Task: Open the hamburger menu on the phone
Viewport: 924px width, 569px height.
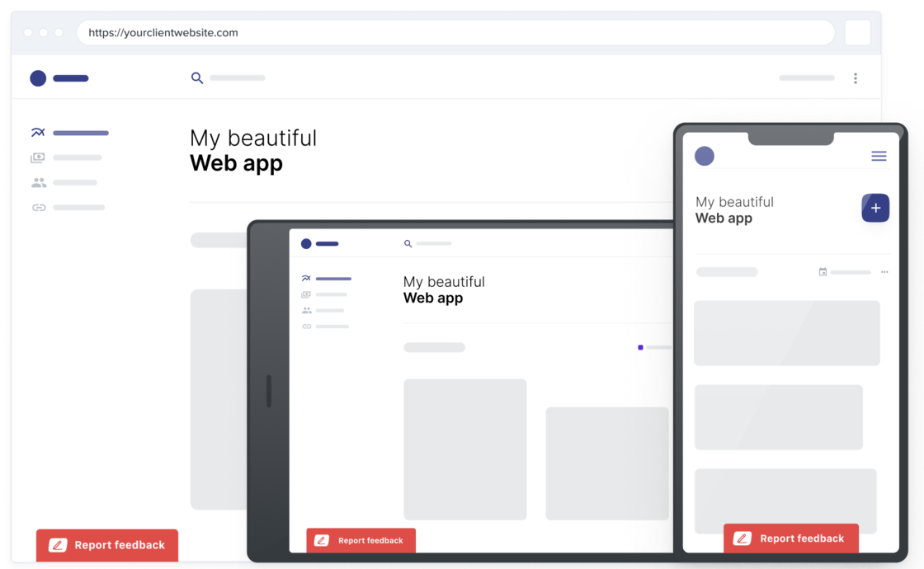Action: point(878,156)
